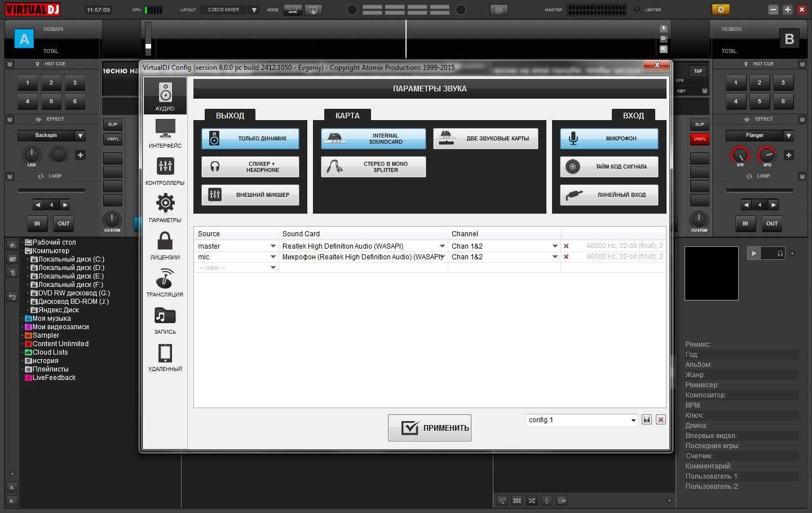Adjust deck B SPD effect knob

pos(767,154)
